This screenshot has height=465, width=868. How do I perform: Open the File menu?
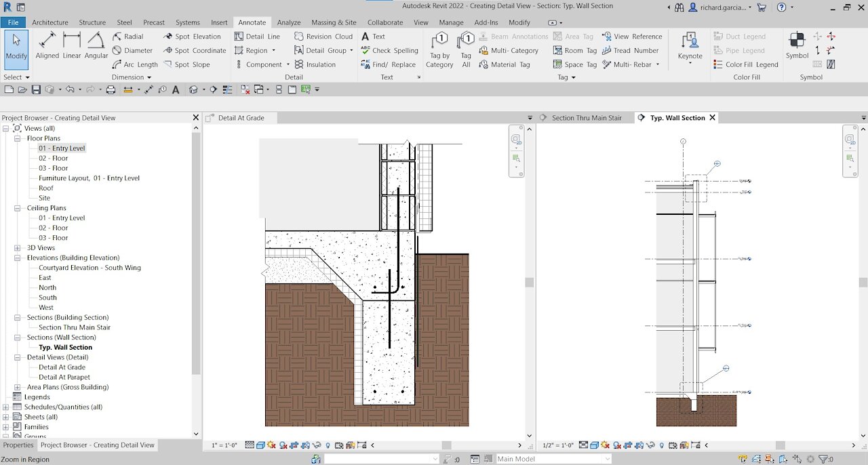[x=13, y=22]
